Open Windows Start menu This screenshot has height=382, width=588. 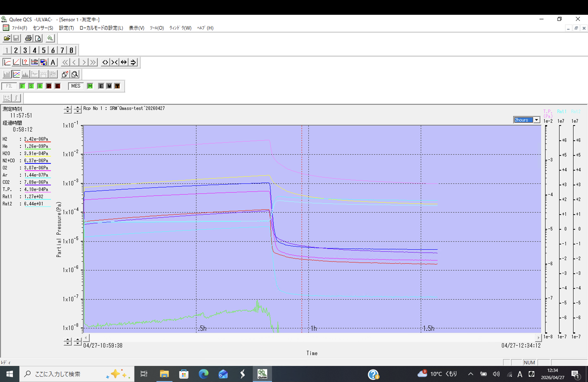10,374
